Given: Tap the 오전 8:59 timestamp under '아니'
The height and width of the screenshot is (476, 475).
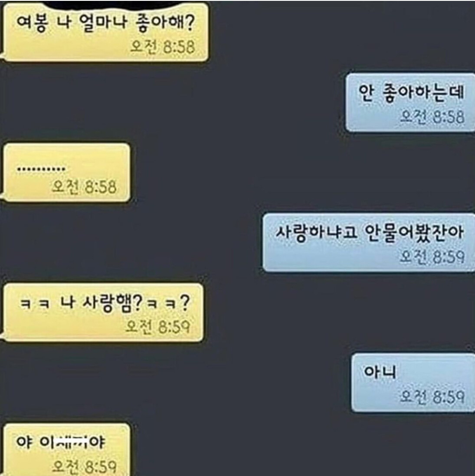Looking at the screenshot, I should [432, 397].
